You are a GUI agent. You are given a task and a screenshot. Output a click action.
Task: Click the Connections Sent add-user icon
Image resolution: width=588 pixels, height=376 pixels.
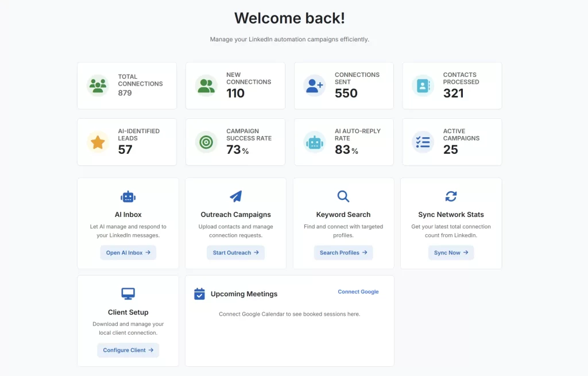point(314,86)
